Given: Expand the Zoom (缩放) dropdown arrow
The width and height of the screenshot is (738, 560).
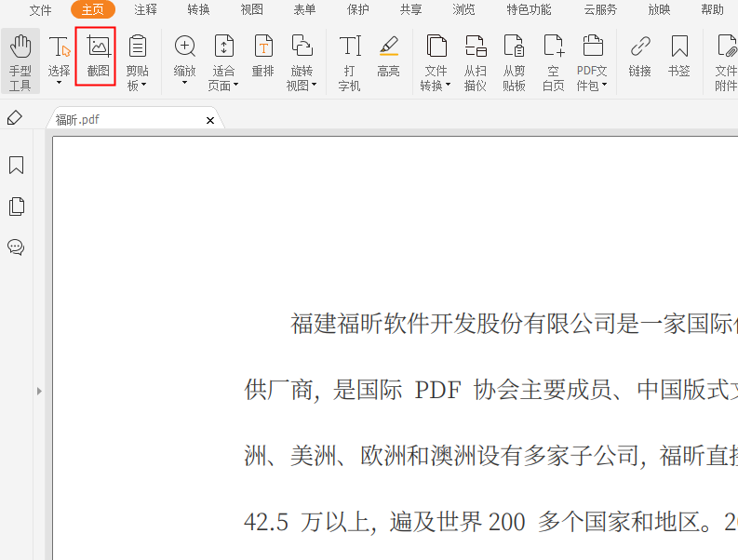Looking at the screenshot, I should [x=184, y=83].
